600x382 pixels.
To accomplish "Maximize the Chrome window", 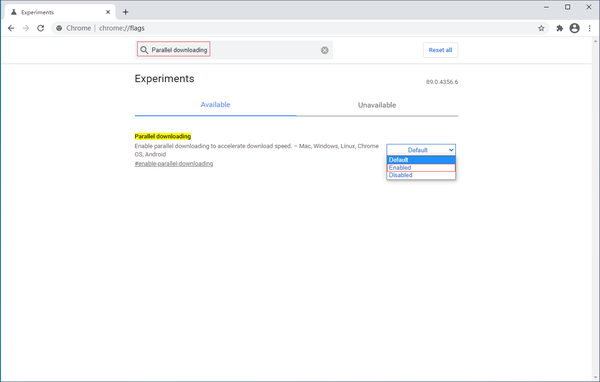I will (567, 7).
